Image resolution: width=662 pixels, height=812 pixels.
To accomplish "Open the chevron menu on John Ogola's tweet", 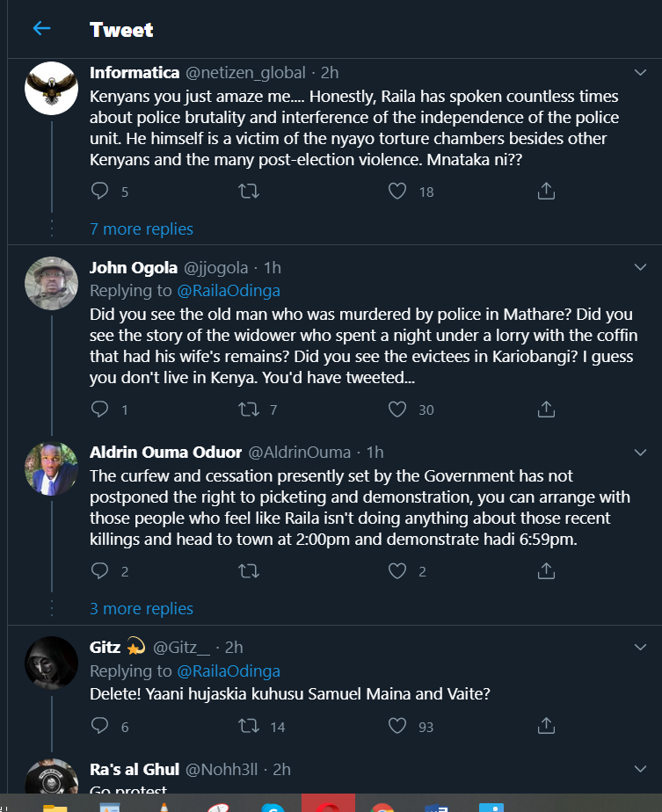I will click(641, 267).
